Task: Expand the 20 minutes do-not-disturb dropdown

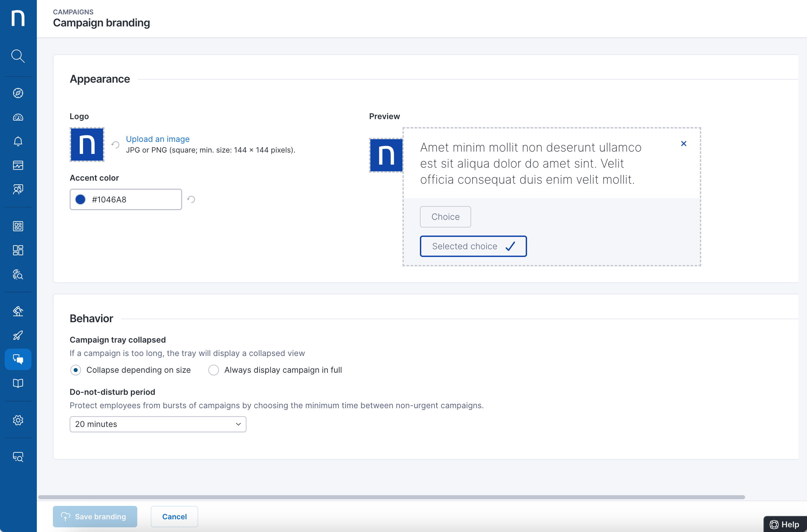Action: (x=158, y=424)
